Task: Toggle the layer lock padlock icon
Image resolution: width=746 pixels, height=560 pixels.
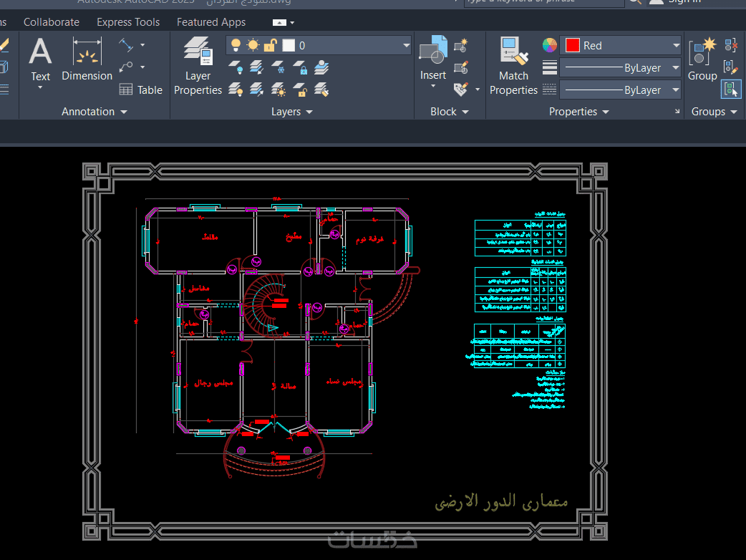Action: coord(270,45)
